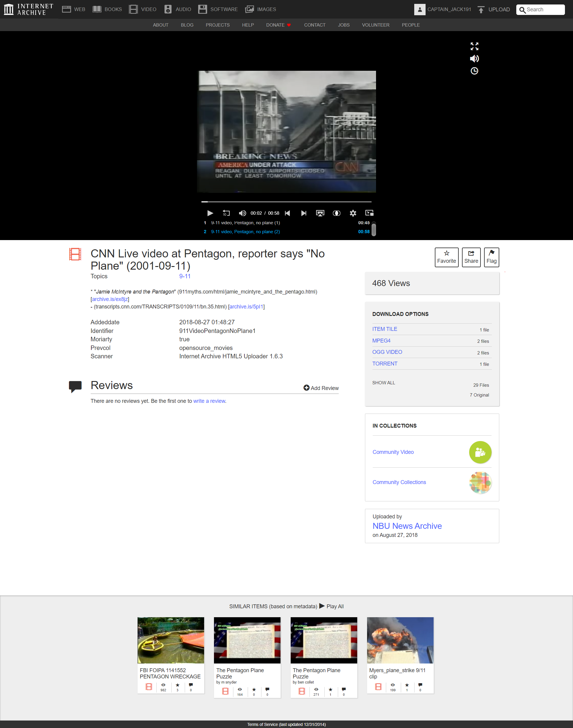573x728 pixels.
Task: Click the clock icon beside the video
Action: coord(474,71)
